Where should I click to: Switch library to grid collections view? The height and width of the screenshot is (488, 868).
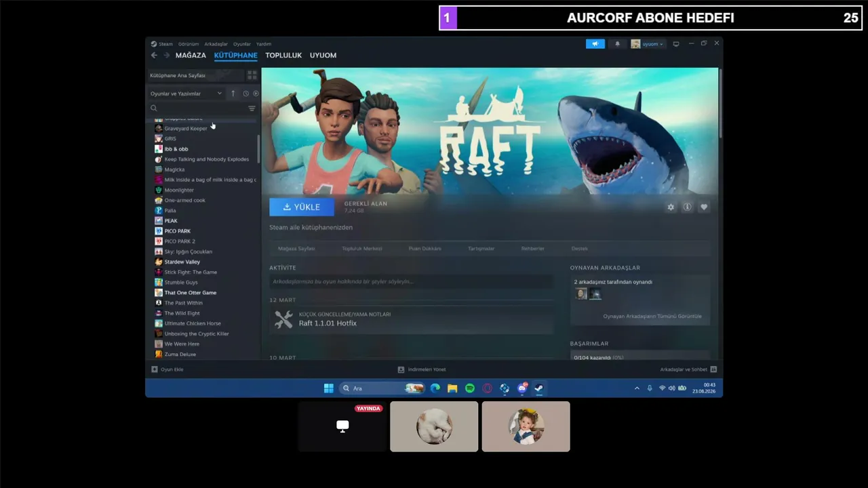click(x=252, y=75)
